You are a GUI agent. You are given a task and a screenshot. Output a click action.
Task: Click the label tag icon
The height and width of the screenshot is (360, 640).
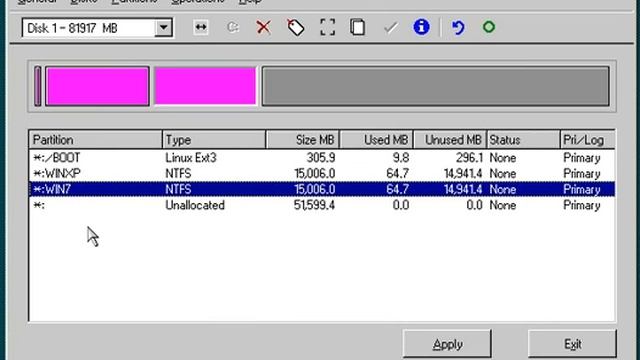296,27
